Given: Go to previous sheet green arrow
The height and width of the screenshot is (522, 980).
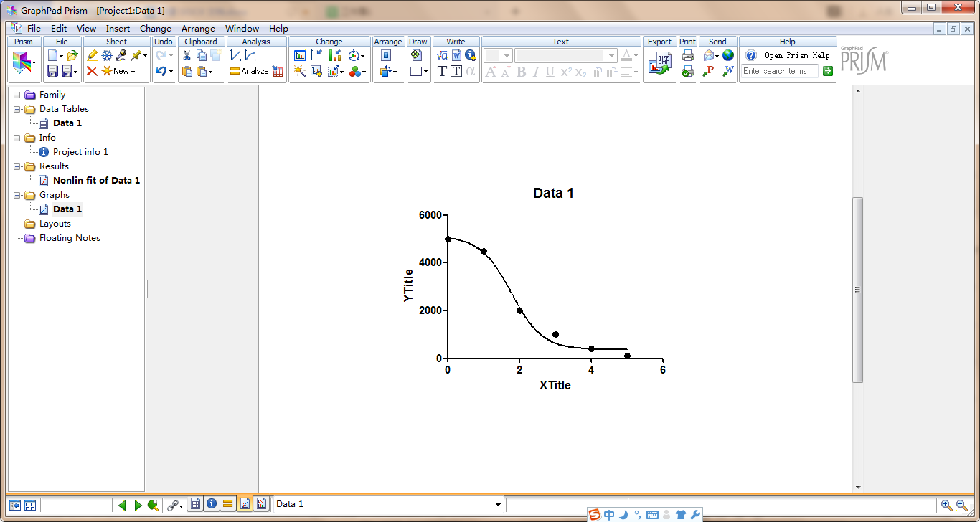Looking at the screenshot, I should tap(122, 505).
